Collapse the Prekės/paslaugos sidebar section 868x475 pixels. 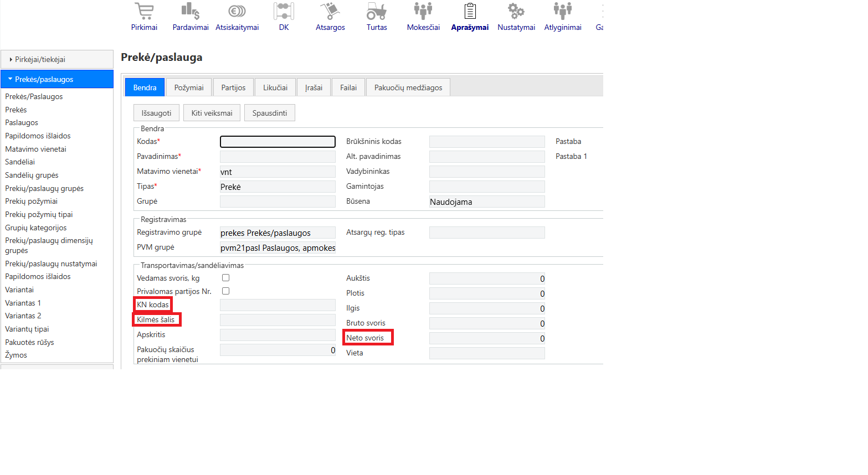pyautogui.click(x=57, y=79)
